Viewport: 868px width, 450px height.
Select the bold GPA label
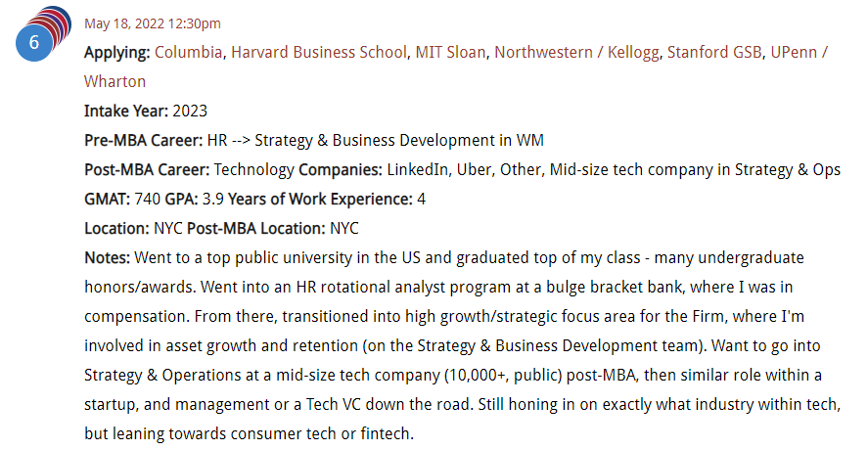pyautogui.click(x=182, y=199)
